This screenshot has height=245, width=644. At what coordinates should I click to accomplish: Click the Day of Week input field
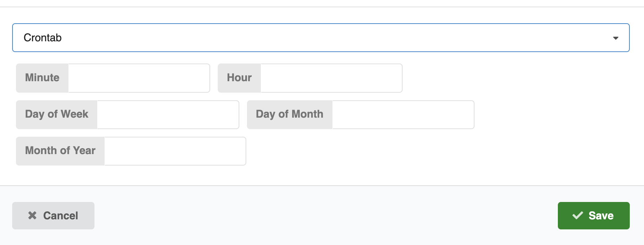pyautogui.click(x=168, y=115)
